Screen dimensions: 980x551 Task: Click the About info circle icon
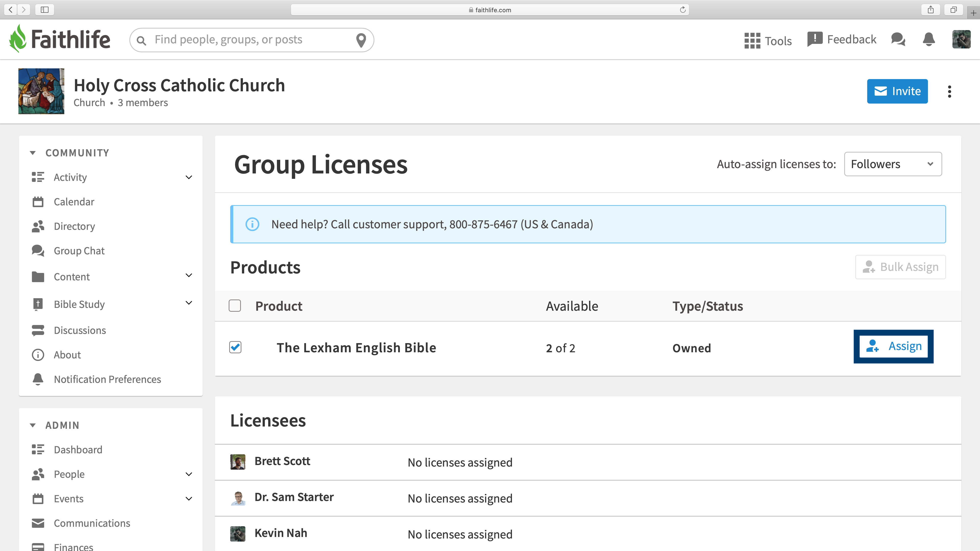coord(38,355)
